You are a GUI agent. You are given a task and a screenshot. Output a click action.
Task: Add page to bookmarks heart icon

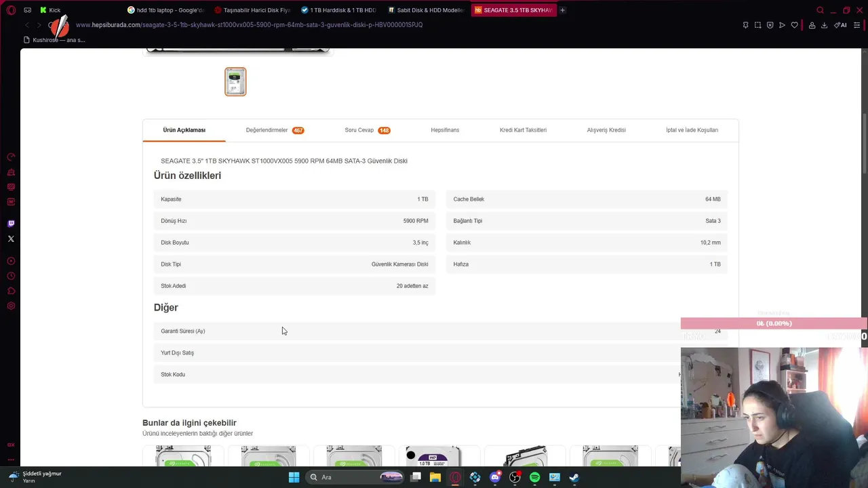(x=794, y=25)
